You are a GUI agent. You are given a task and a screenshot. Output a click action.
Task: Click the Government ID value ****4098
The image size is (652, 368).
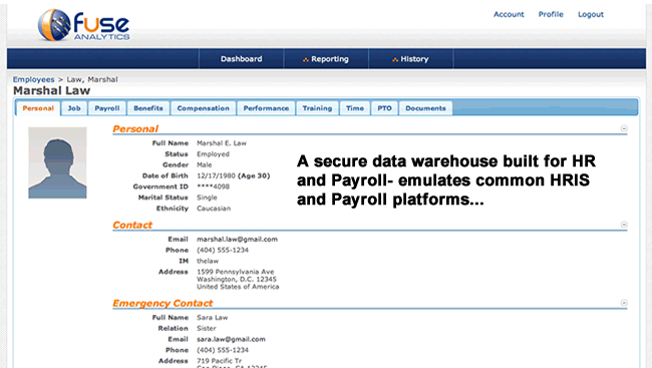213,187
